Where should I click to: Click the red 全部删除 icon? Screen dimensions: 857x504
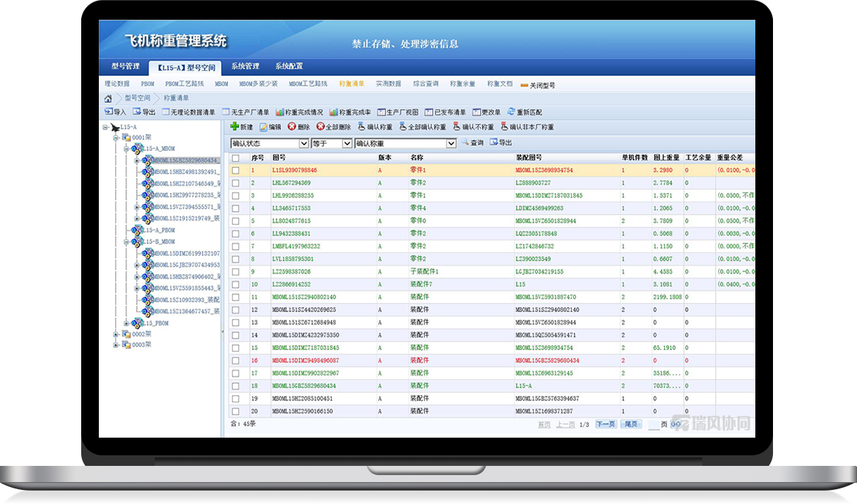click(320, 127)
